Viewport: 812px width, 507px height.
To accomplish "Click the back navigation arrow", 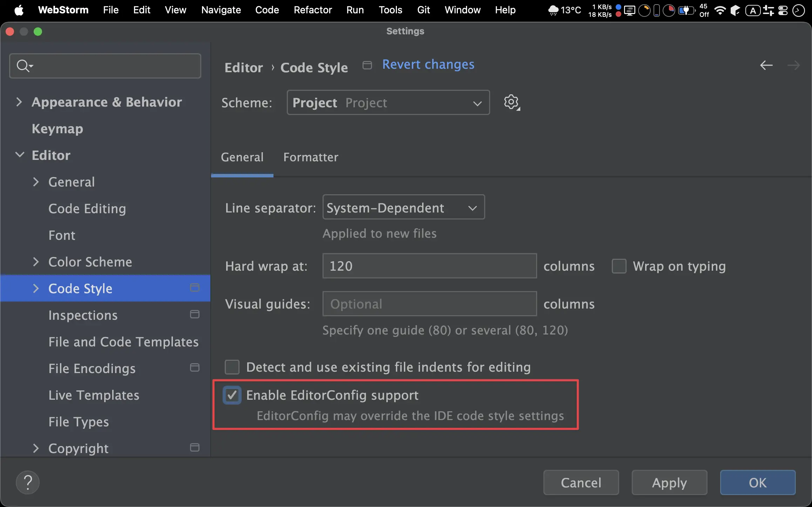I will (766, 65).
